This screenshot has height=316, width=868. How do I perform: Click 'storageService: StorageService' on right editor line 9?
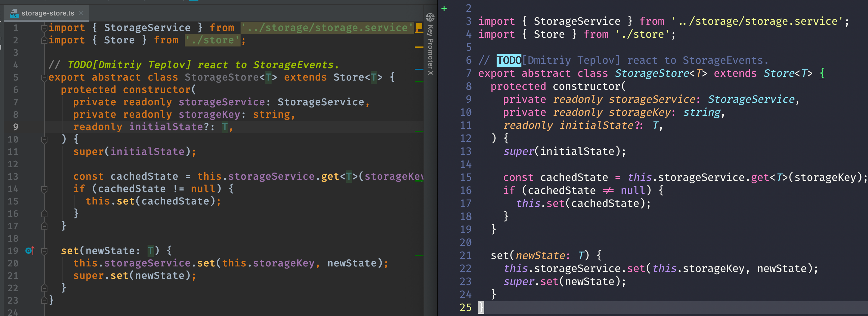click(702, 99)
